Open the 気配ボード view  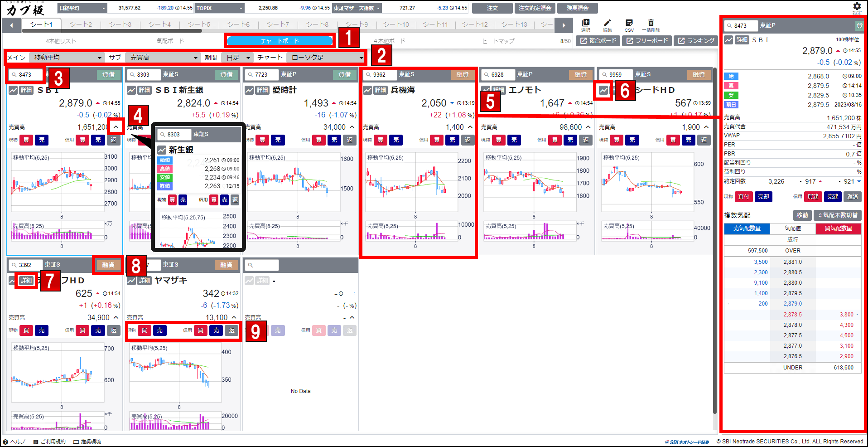[x=170, y=41]
